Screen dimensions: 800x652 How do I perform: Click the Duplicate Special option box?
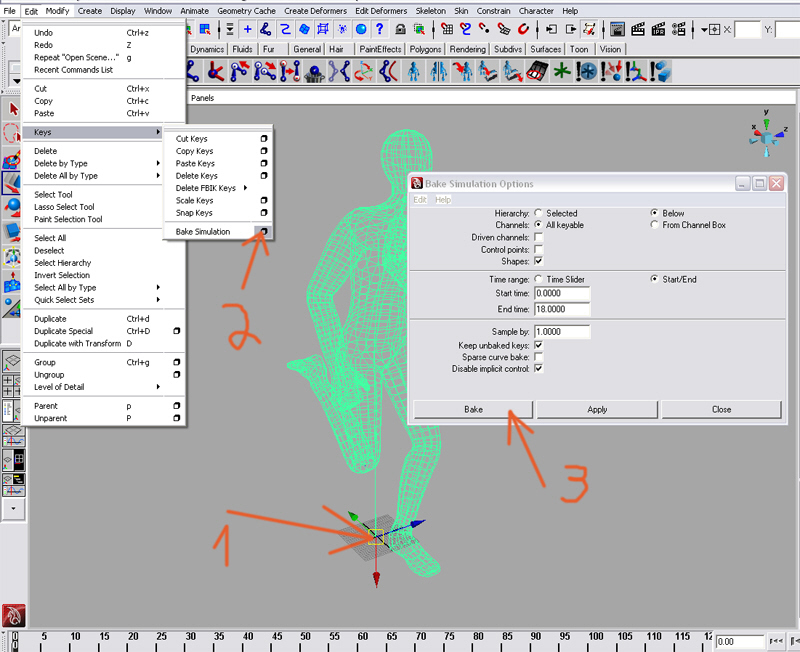point(176,331)
